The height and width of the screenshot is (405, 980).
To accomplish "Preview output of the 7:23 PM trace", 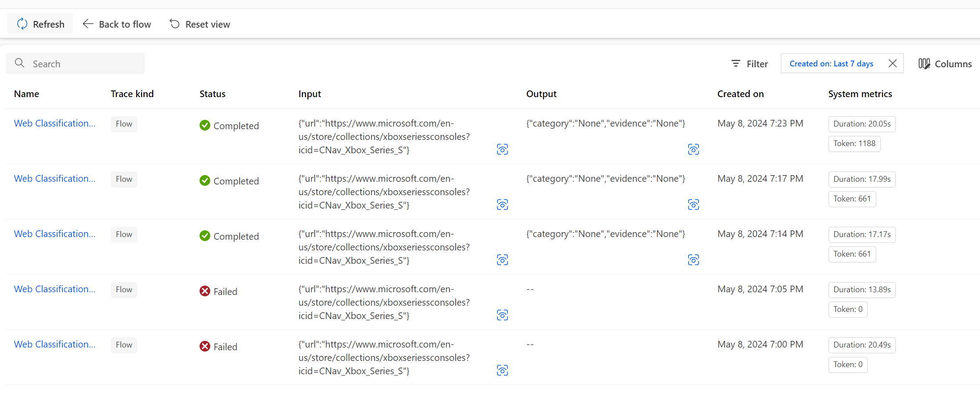I will [x=694, y=149].
